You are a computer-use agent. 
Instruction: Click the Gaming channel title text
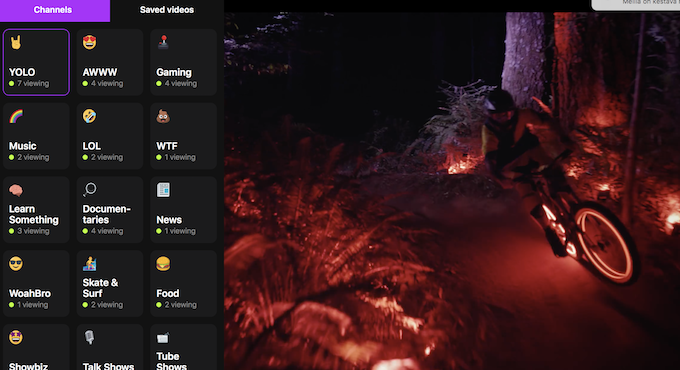(x=174, y=72)
